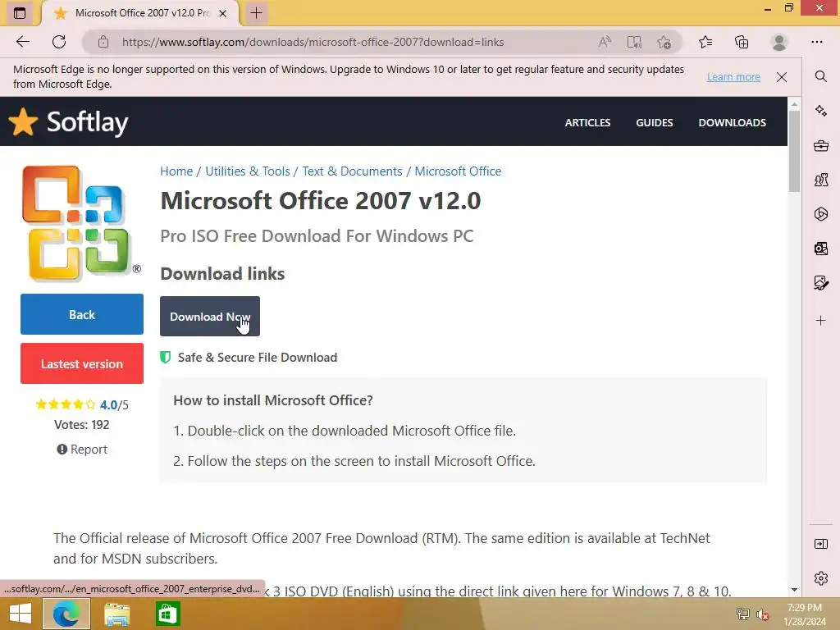Click the taskbar clock 7:29 PM

(805, 608)
